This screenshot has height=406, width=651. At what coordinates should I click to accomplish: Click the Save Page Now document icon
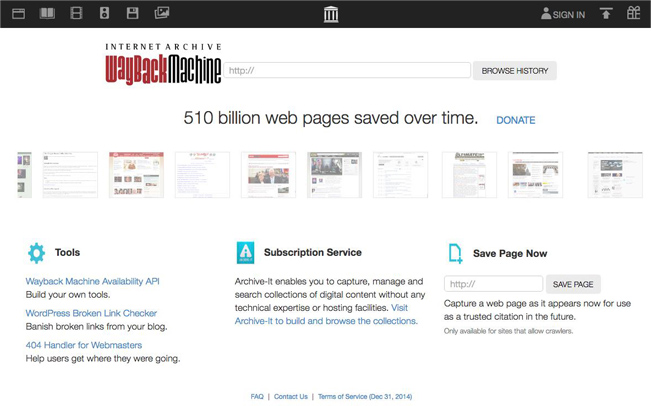click(455, 253)
